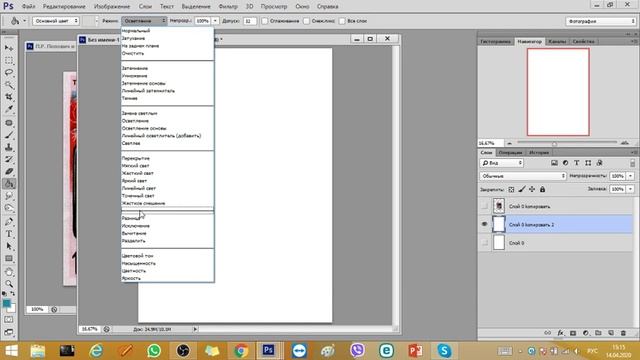The width and height of the screenshot is (640, 360).
Task: Select the Brush tool
Action: click(x=9, y=135)
